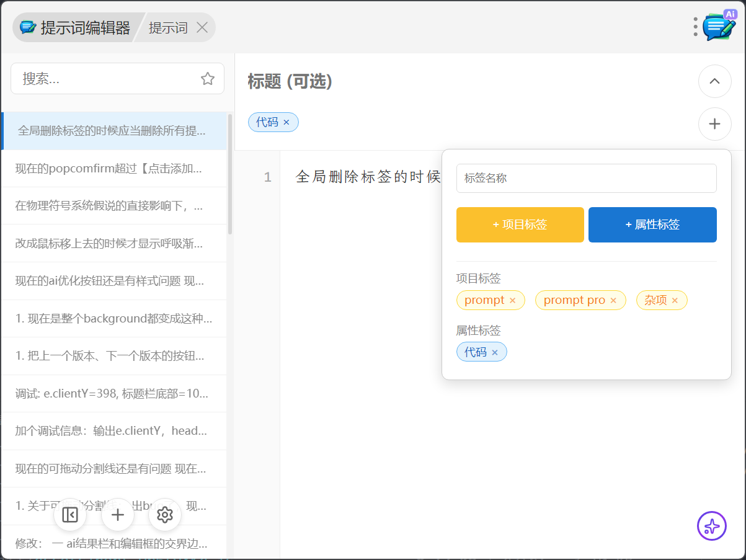Add a new prompt with floating plus button

(118, 515)
